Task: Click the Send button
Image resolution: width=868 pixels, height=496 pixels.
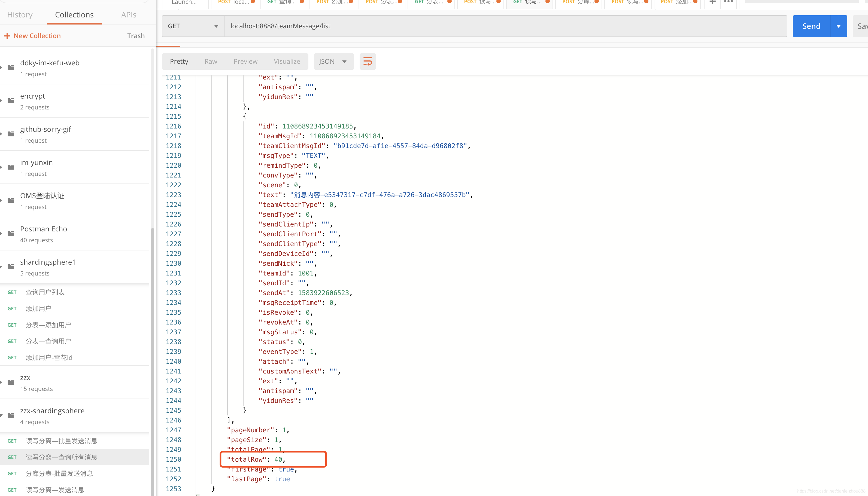Action: tap(811, 26)
